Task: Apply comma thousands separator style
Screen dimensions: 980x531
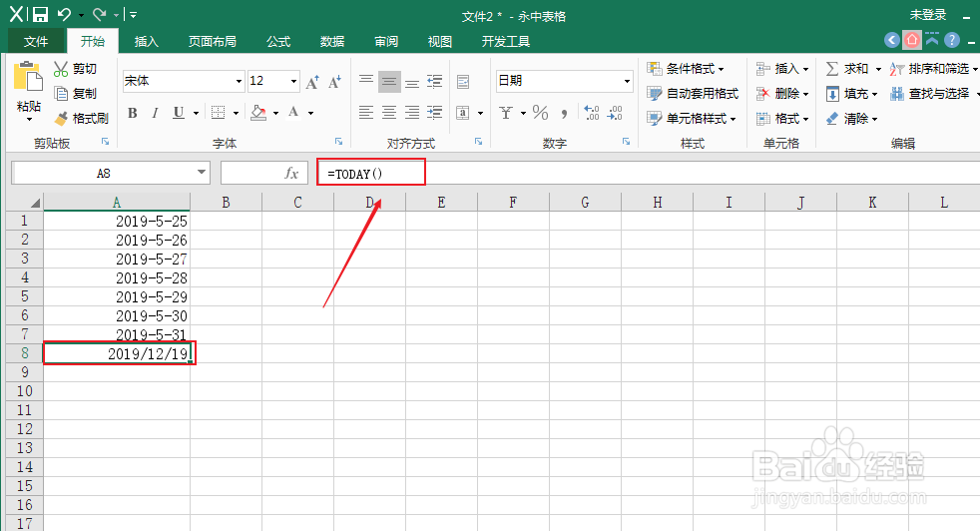Action: [565, 113]
